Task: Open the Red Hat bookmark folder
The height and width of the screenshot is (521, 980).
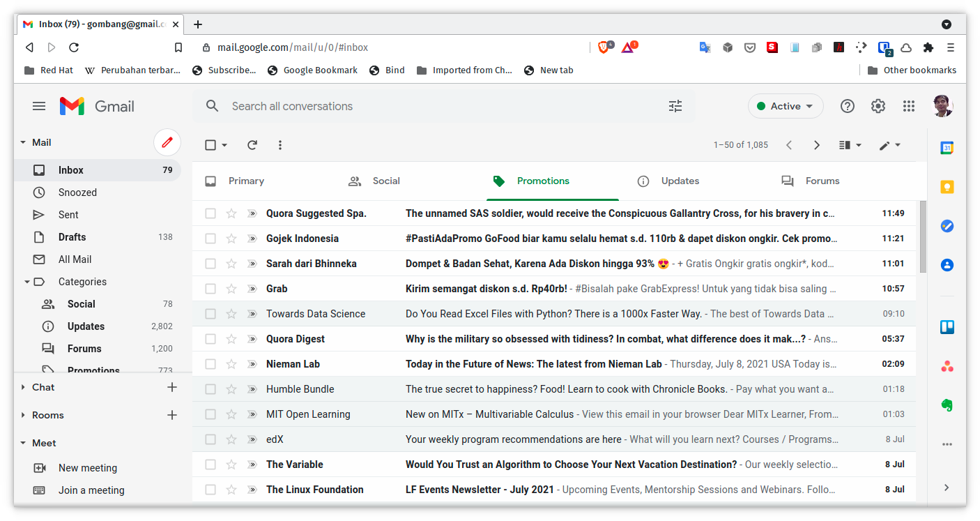Action: [49, 70]
